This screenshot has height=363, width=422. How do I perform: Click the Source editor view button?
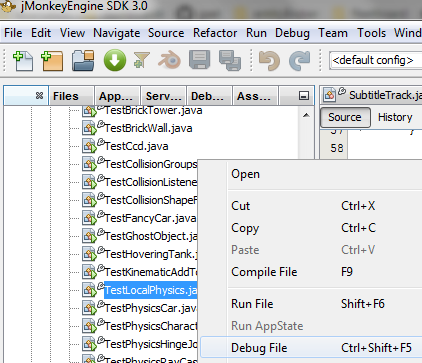tap(345, 117)
